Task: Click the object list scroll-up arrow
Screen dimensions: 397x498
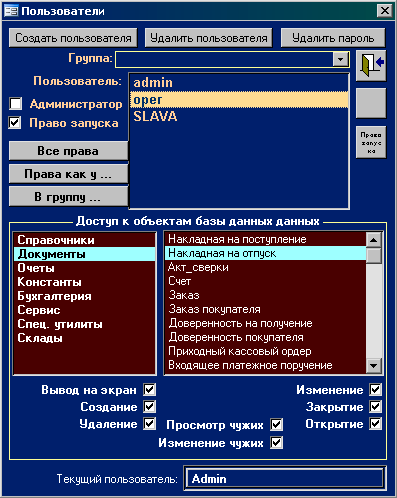Action: [374, 240]
